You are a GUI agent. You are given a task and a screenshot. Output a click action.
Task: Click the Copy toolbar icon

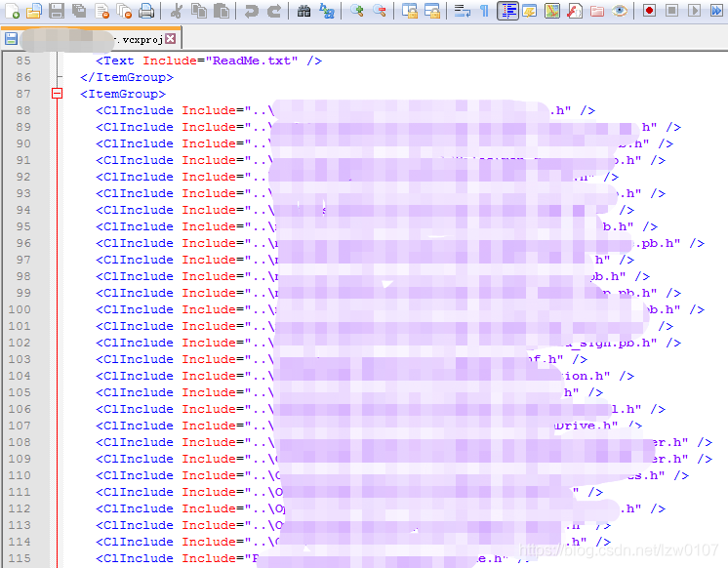199,10
